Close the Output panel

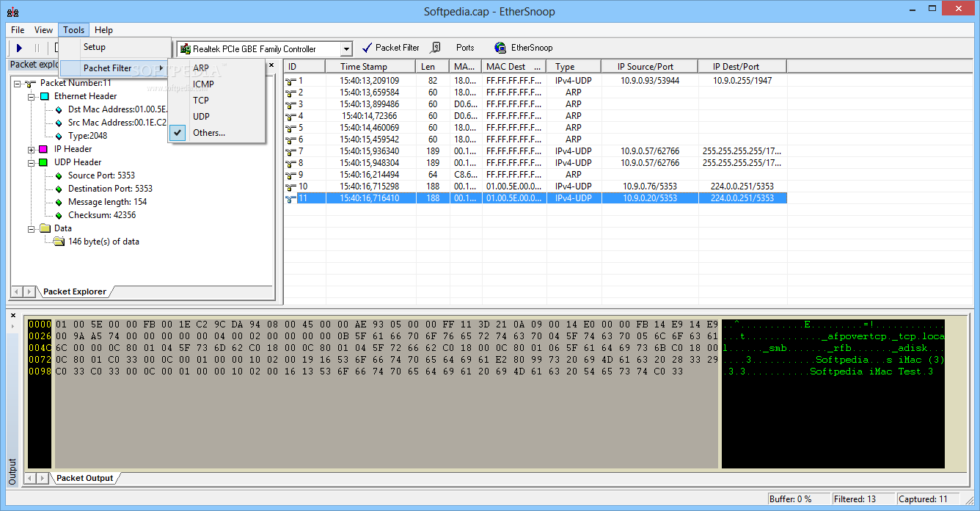pyautogui.click(x=12, y=315)
